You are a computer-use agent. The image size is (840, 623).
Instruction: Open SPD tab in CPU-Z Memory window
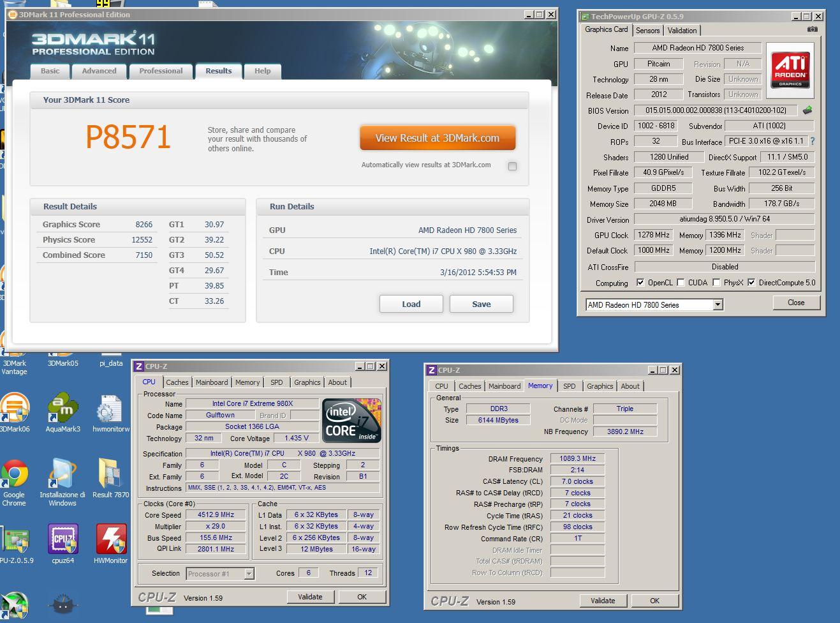pos(570,386)
